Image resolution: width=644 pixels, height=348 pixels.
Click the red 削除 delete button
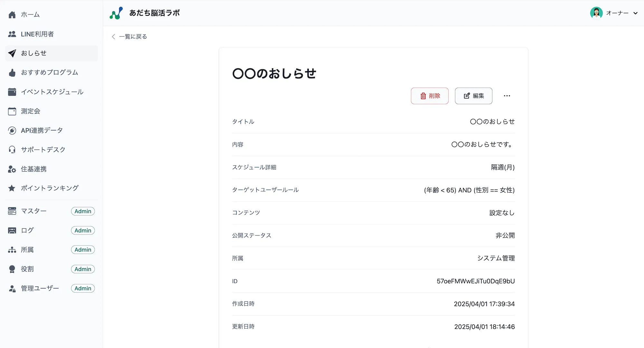[x=430, y=96]
